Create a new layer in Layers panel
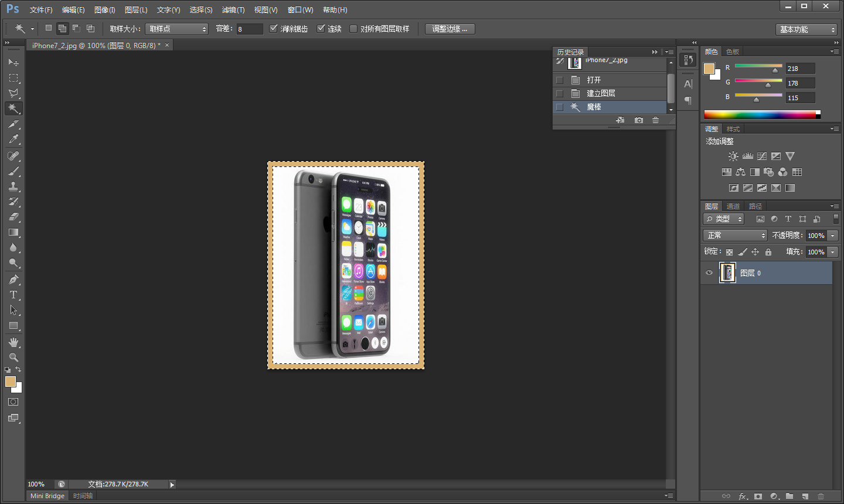This screenshot has height=504, width=844. click(805, 496)
